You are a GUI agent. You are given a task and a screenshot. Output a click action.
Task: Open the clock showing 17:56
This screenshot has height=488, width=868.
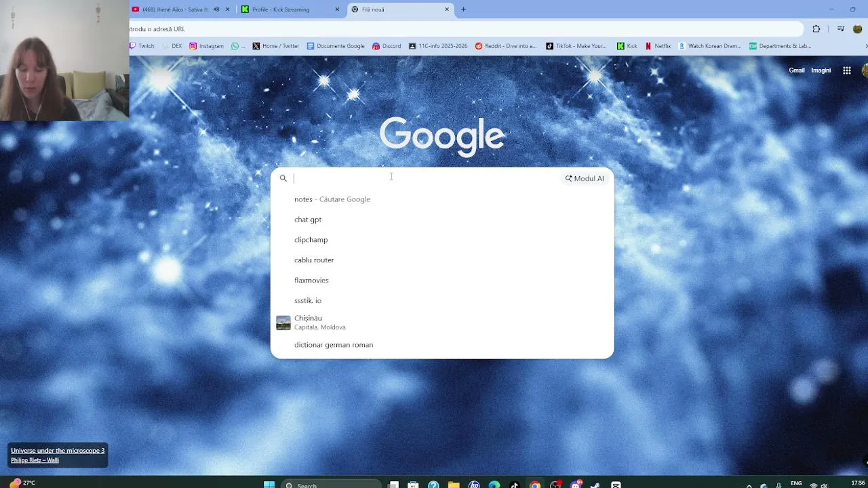coord(857,483)
